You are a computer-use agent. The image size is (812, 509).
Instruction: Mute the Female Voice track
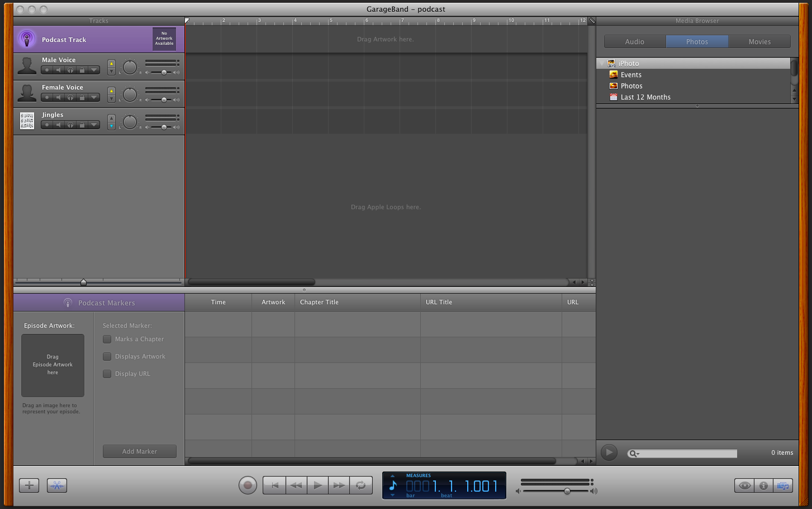58,97
